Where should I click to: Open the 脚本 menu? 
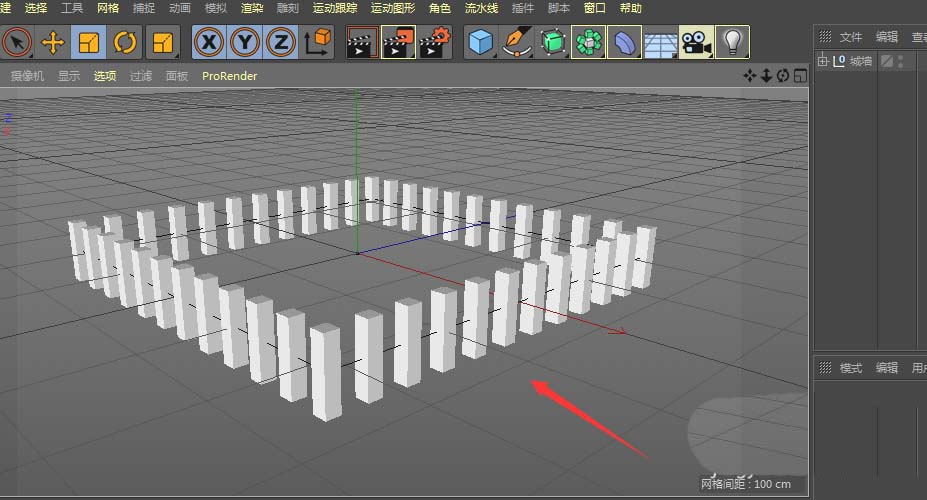(x=559, y=8)
